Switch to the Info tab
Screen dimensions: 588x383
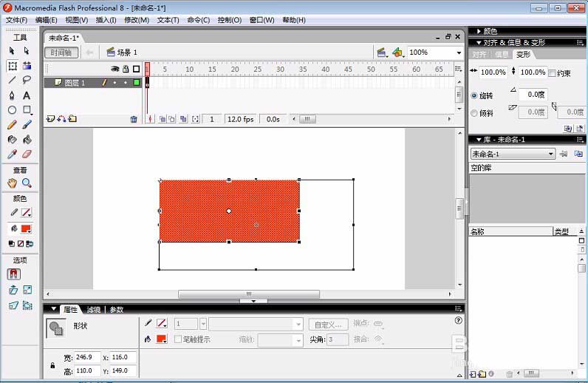502,55
